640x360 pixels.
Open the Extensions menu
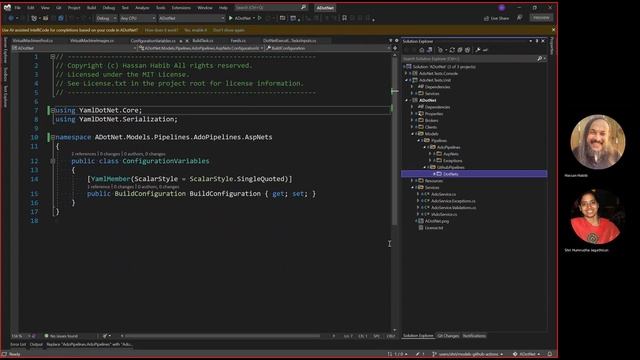coord(181,8)
